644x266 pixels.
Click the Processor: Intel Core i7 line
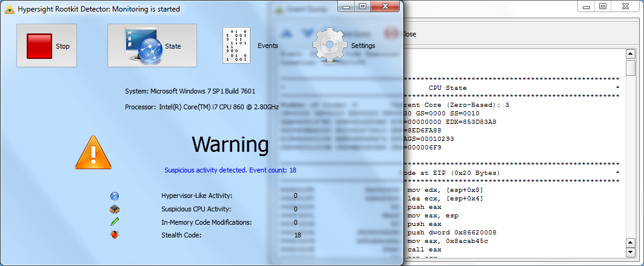click(202, 107)
